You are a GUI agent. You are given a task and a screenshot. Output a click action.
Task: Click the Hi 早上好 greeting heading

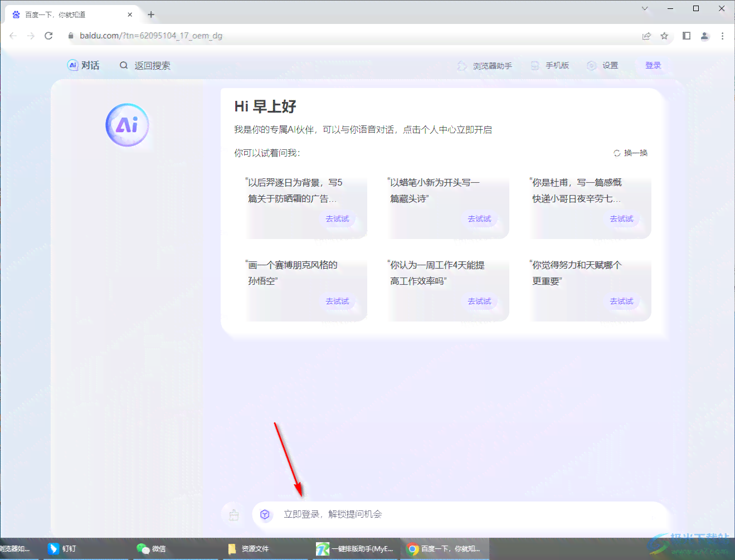pyautogui.click(x=265, y=106)
